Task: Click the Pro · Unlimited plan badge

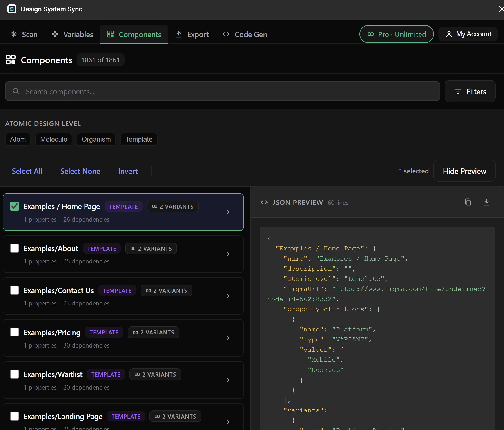Action: click(x=397, y=34)
